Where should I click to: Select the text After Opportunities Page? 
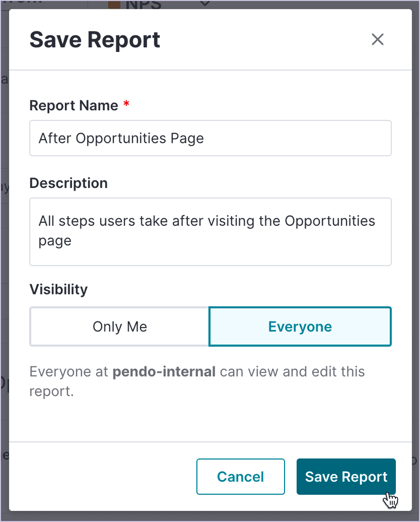[121, 138]
